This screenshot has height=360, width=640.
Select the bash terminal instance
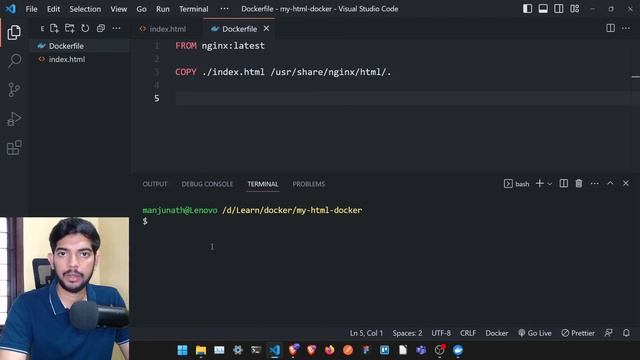point(516,184)
